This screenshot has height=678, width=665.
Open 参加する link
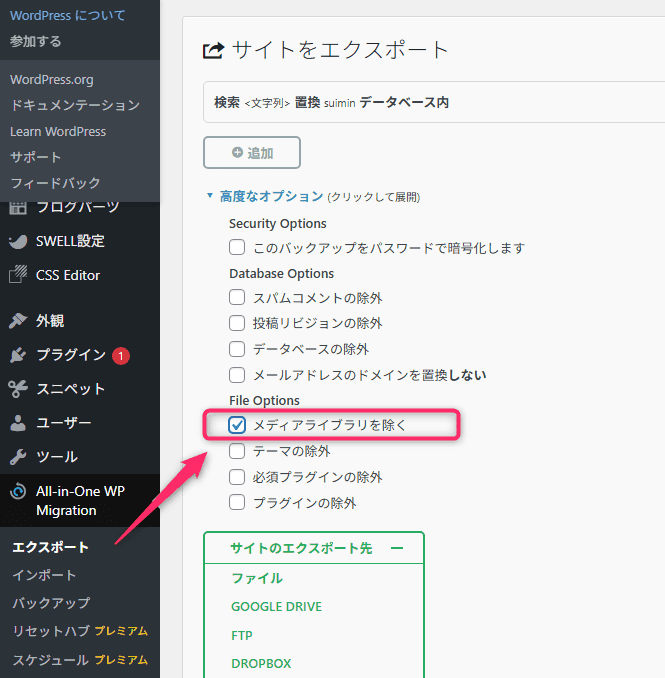click(35, 42)
